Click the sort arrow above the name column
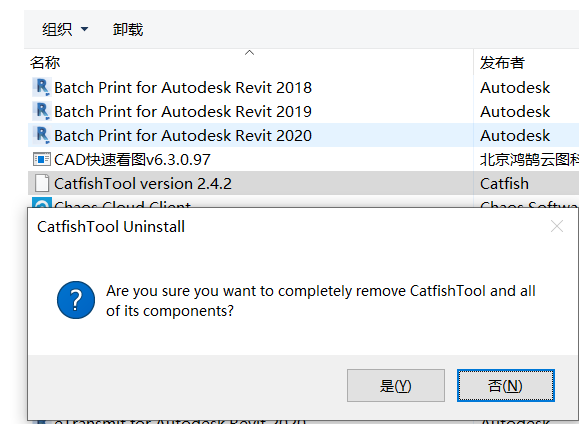 click(x=250, y=53)
